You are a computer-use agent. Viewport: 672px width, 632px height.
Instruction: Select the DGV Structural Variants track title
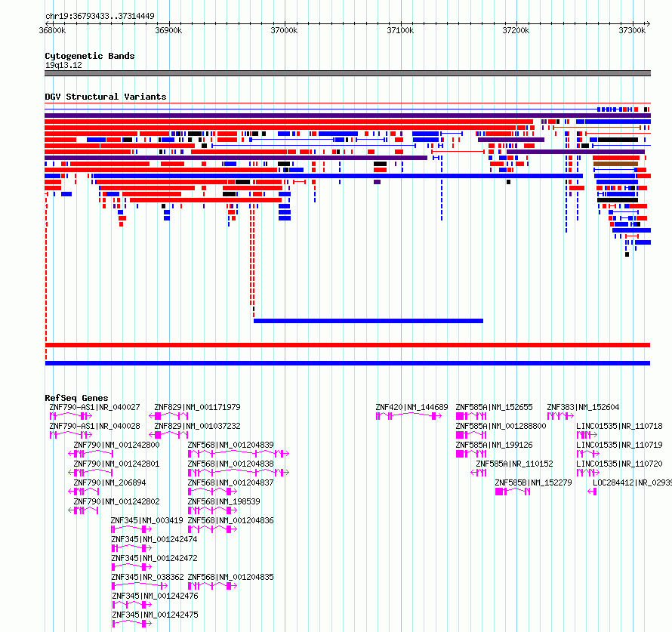pos(106,97)
